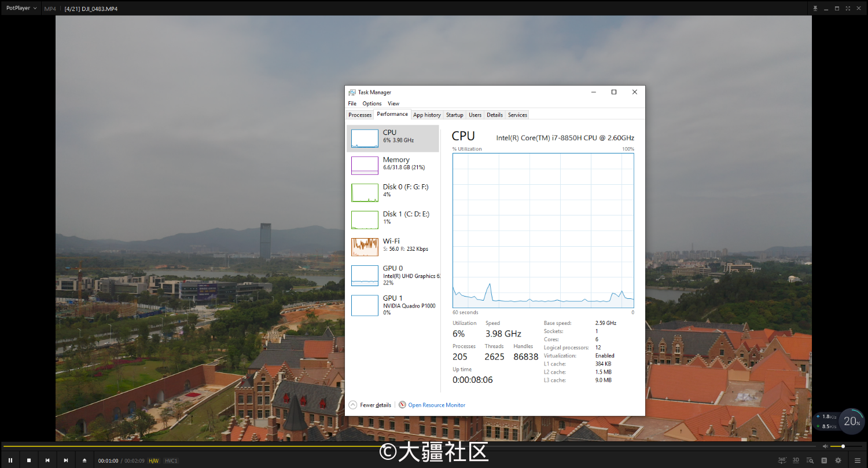The width and height of the screenshot is (868, 468).
Task: Open the playlist hamburger icon
Action: (858, 460)
